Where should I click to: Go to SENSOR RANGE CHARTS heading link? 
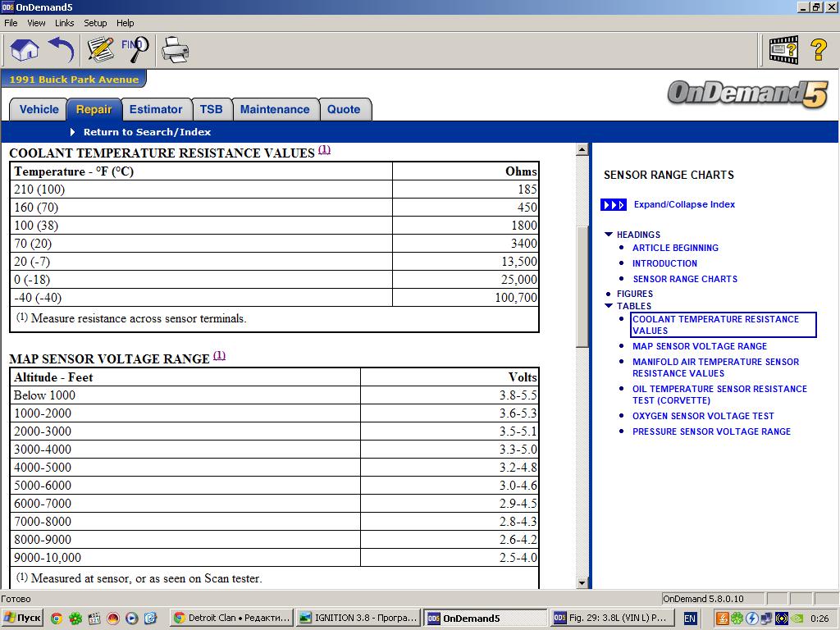tap(685, 279)
